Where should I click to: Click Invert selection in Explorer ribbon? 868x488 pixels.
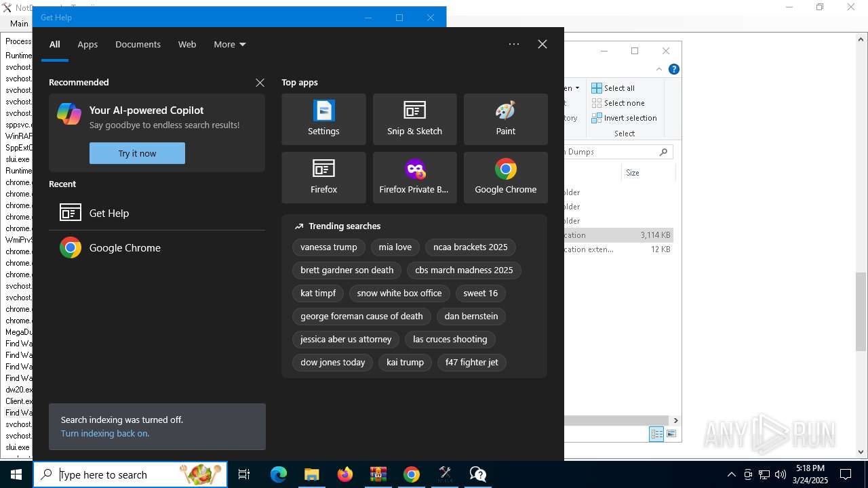click(624, 118)
